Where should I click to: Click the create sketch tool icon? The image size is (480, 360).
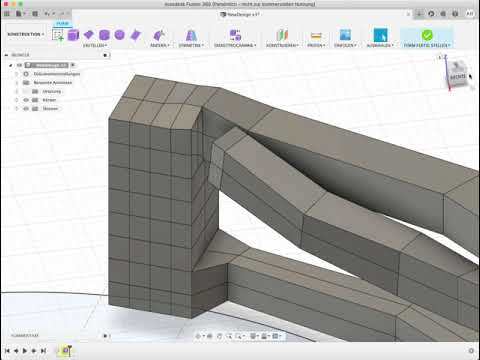[x=58, y=35]
